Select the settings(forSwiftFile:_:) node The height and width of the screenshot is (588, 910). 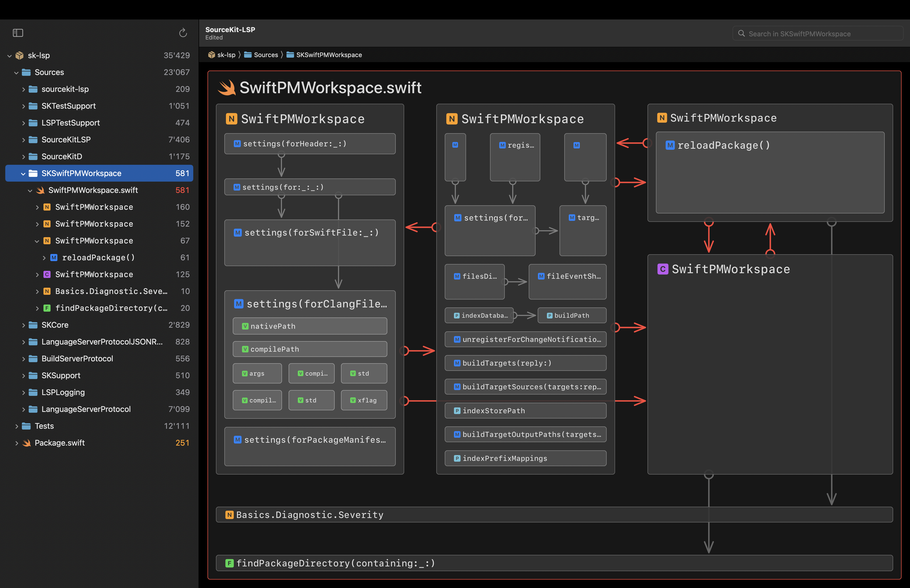coord(310,242)
